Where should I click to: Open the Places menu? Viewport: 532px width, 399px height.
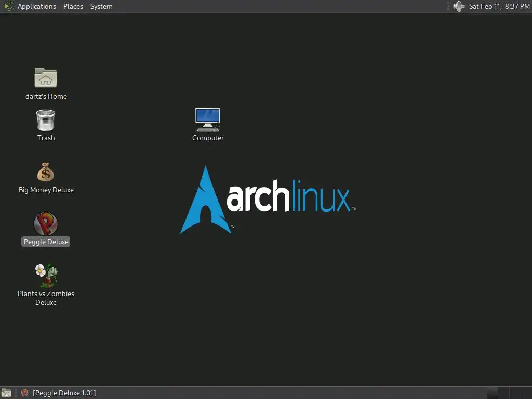(73, 6)
